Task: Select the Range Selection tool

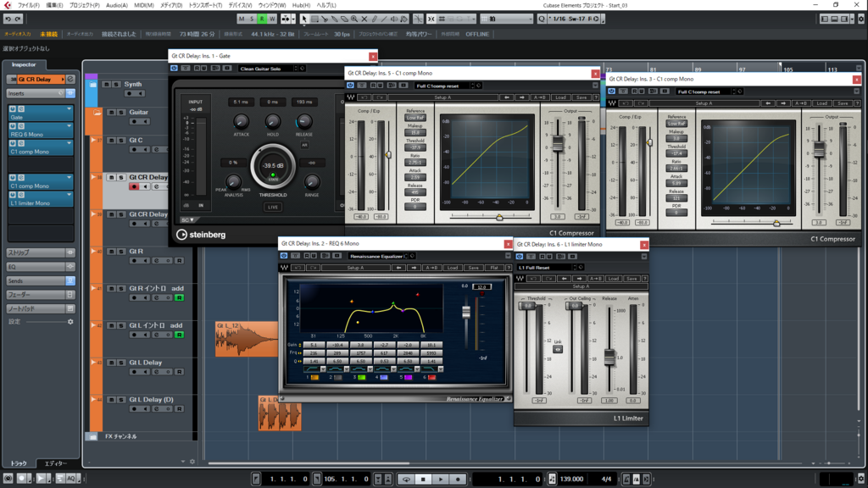Action: pos(314,19)
